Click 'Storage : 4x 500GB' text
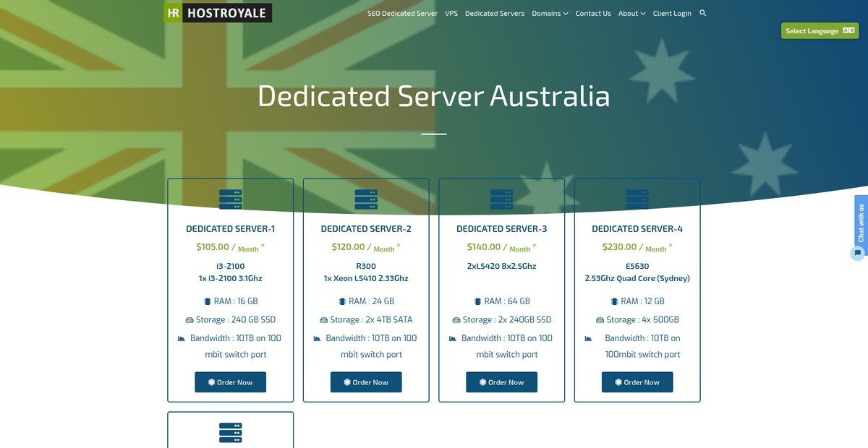Viewport: 868px width, 448px height. (x=642, y=320)
